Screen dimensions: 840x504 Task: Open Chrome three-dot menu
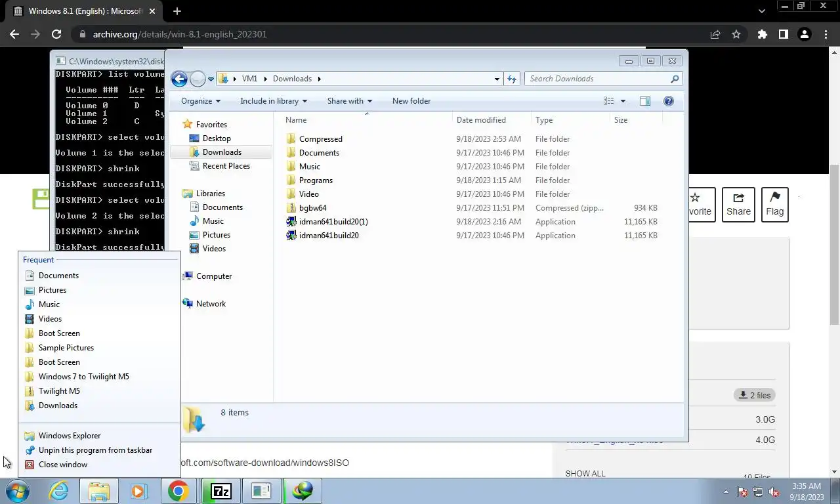[x=826, y=34]
